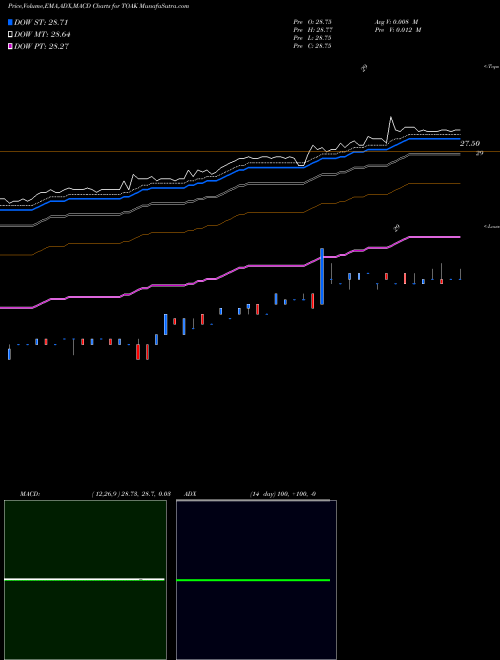Click the MACD (12,26,9) values header
Screen dimensions: 500x660
[130, 494]
